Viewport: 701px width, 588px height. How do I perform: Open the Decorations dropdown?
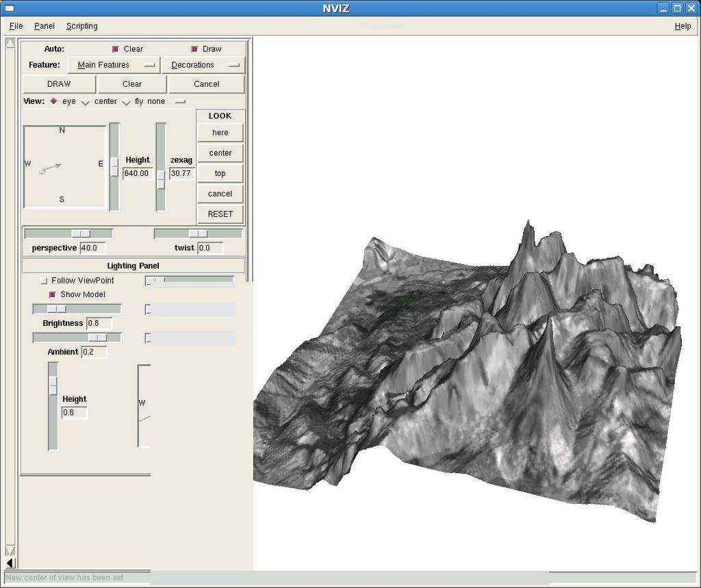pos(203,65)
